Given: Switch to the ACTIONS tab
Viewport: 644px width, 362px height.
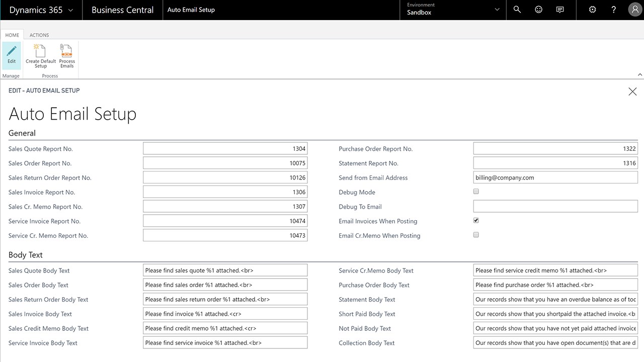Looking at the screenshot, I should click(39, 35).
